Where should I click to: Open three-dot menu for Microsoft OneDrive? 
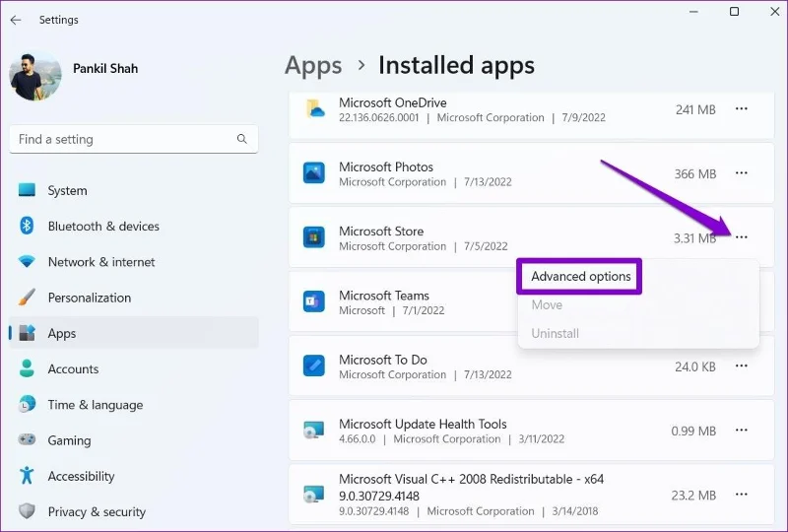pyautogui.click(x=742, y=108)
